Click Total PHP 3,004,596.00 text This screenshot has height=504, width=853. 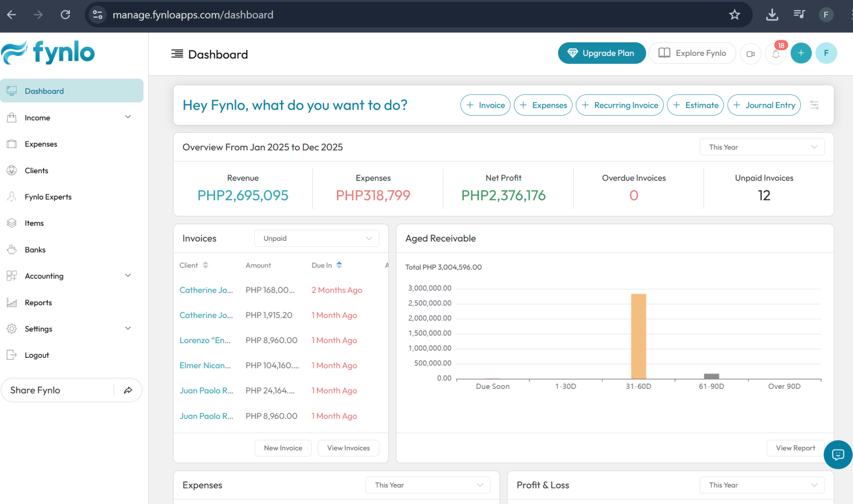(444, 267)
